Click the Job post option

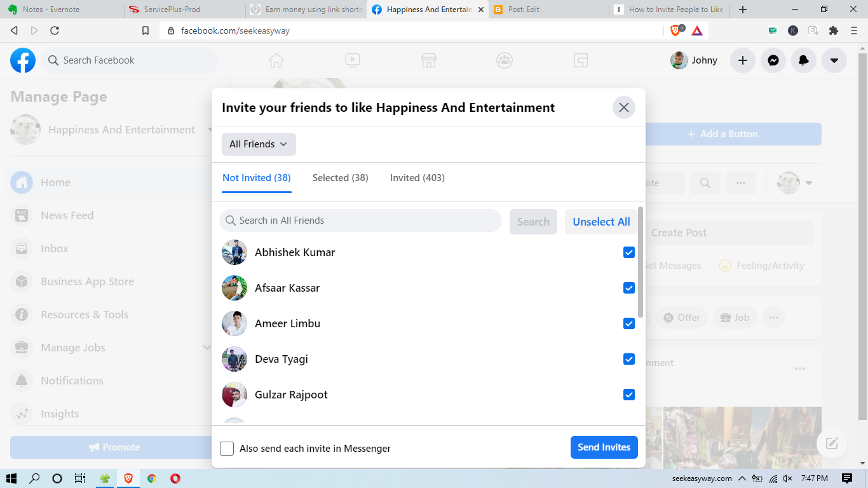click(735, 318)
